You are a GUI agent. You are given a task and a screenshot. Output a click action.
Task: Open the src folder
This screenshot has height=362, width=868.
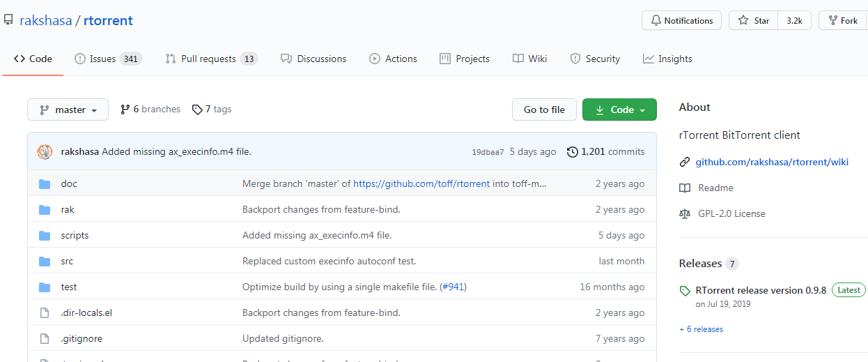(x=67, y=261)
